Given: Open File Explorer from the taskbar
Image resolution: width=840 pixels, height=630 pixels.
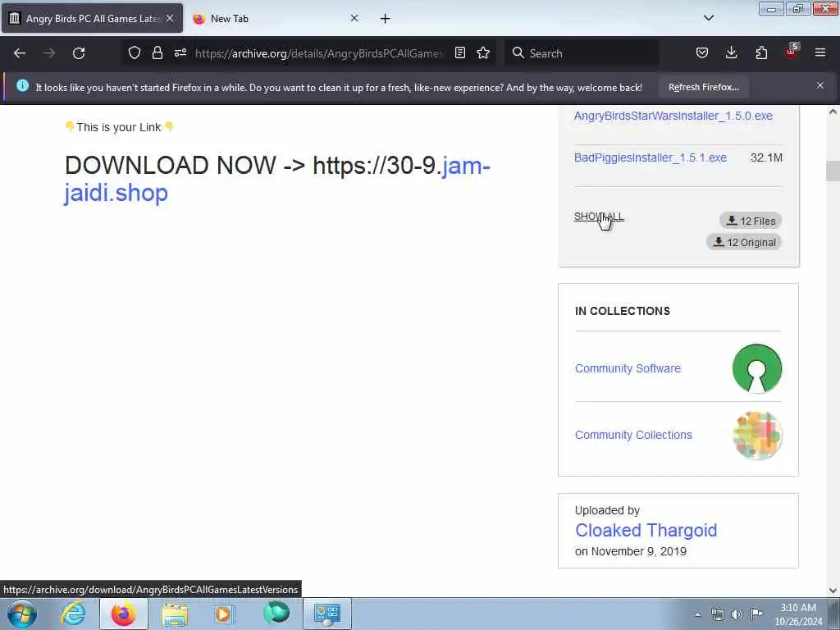Looking at the screenshot, I should [x=175, y=614].
